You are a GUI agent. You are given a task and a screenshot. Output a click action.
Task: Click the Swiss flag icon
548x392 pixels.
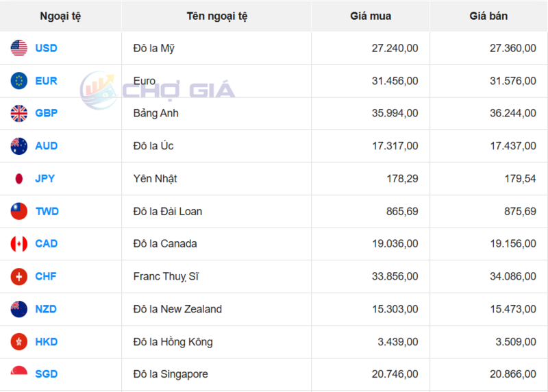point(19,276)
